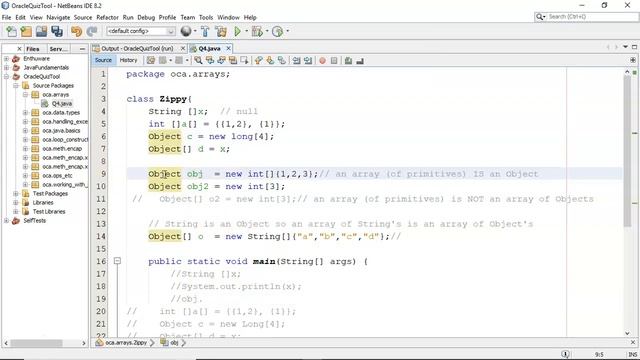Open the dropdown arrow next to Profile Project
640x360 pixels.
(x=287, y=31)
